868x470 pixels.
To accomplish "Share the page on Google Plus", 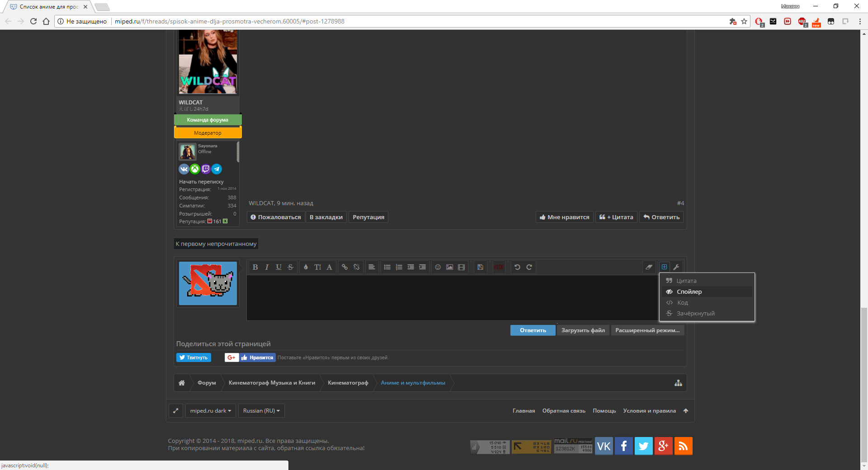I will (x=231, y=357).
